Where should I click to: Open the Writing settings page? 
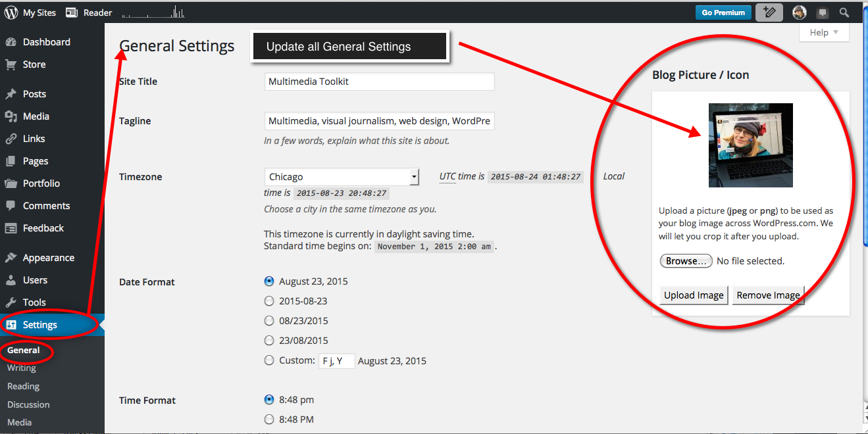click(21, 368)
